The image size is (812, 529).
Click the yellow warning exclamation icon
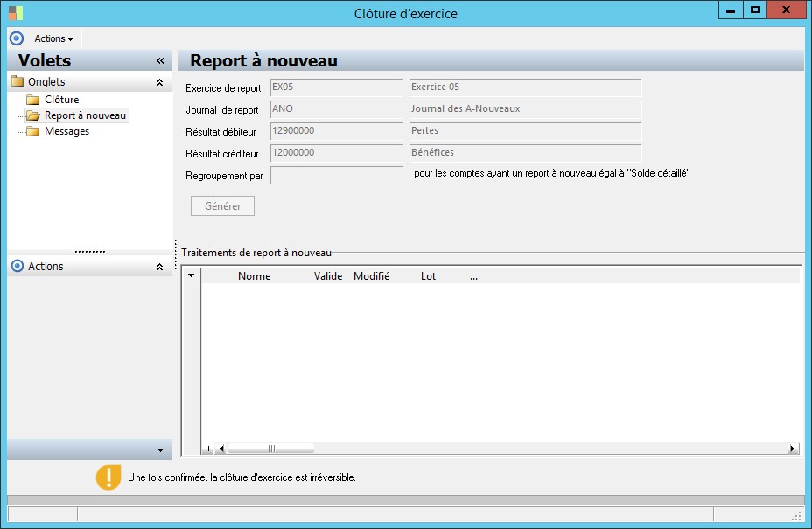(108, 477)
